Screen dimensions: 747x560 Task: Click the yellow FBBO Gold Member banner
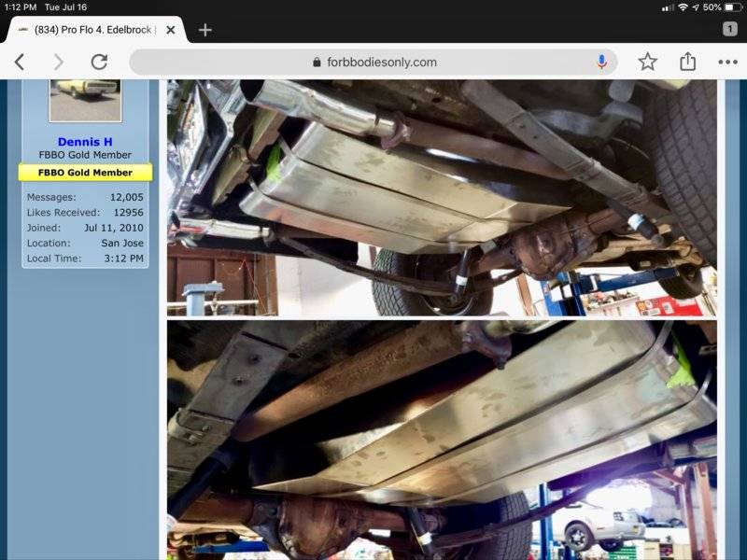click(x=85, y=173)
